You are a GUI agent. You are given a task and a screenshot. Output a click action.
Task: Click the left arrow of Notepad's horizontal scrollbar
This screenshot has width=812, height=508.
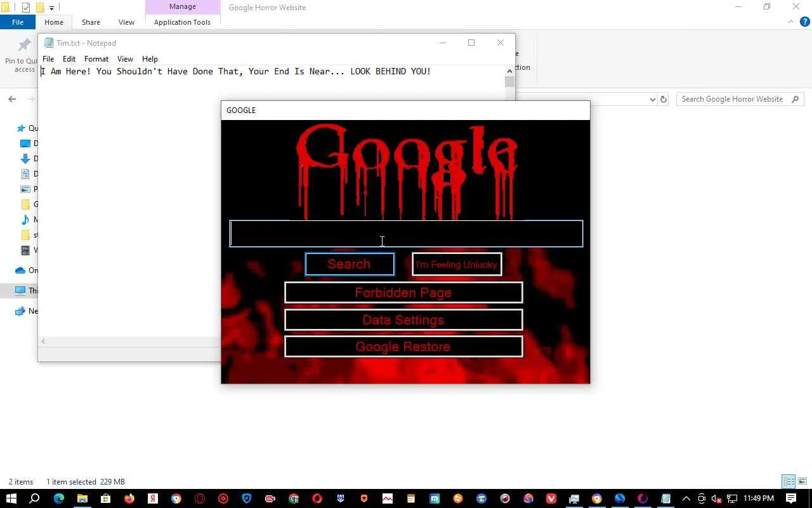tap(43, 342)
